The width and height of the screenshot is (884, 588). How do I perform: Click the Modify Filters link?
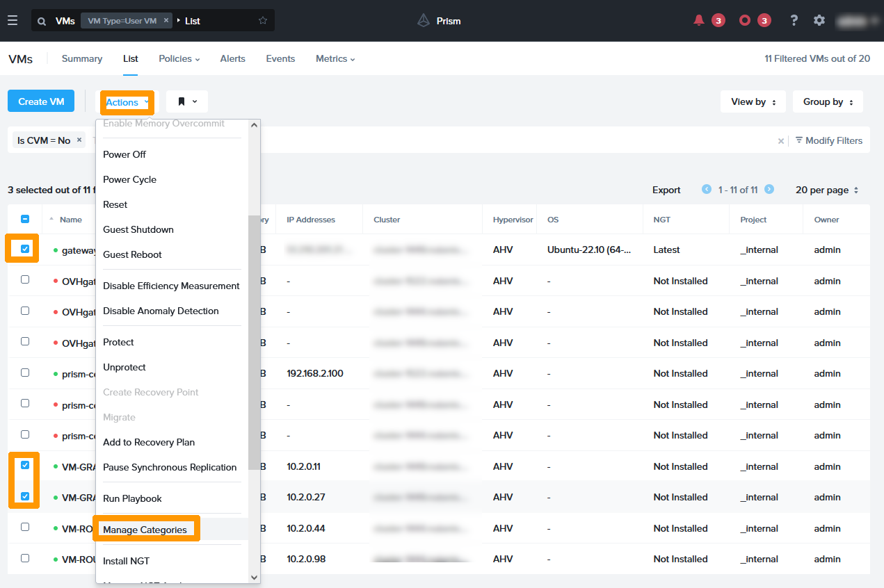[x=828, y=140]
